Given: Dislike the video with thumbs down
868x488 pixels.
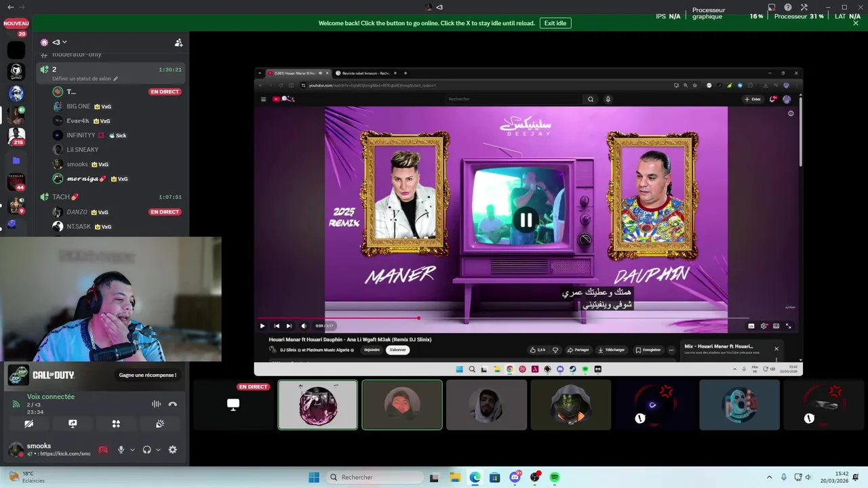Looking at the screenshot, I should pos(555,350).
